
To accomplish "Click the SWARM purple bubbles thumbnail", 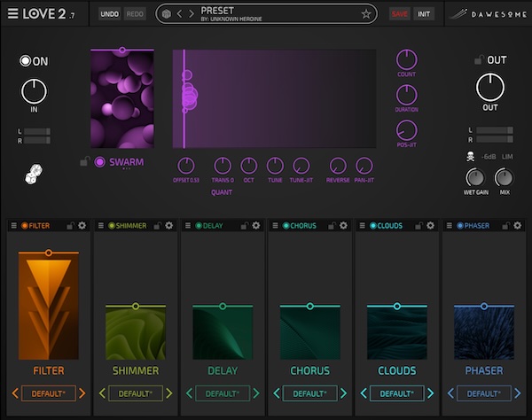I will click(122, 99).
